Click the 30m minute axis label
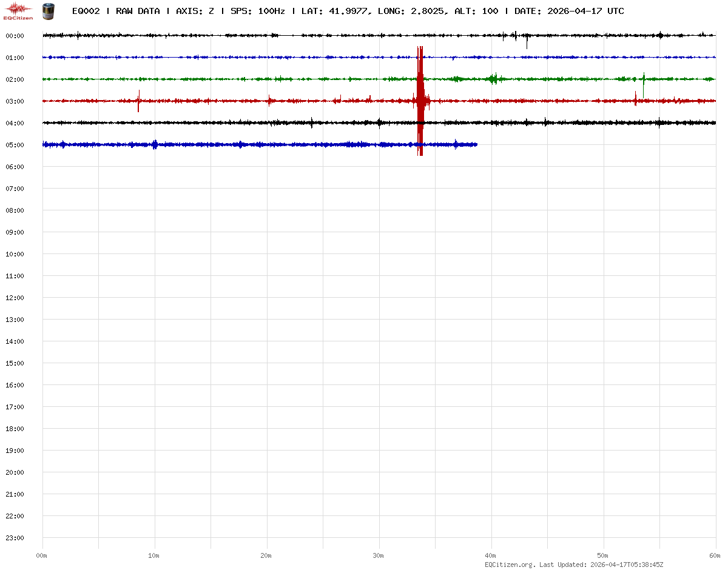 [x=379, y=555]
